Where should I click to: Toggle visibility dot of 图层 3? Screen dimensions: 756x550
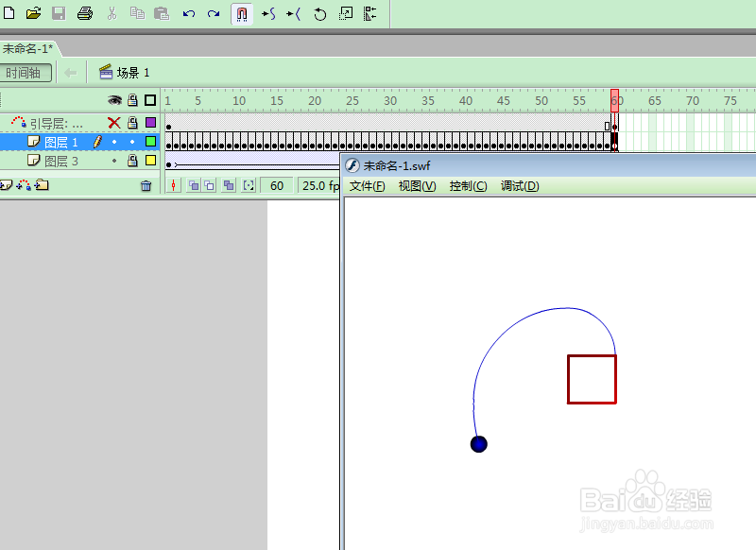pos(114,161)
